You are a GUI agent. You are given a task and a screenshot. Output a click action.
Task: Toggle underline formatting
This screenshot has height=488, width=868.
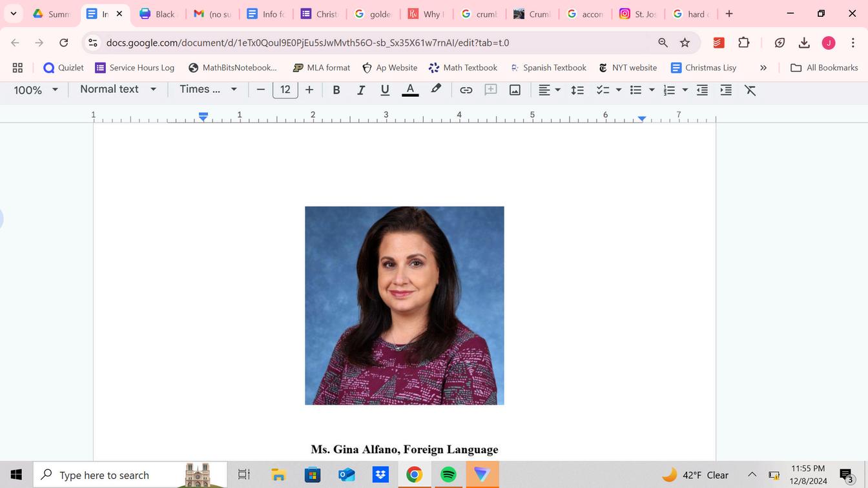(x=385, y=90)
